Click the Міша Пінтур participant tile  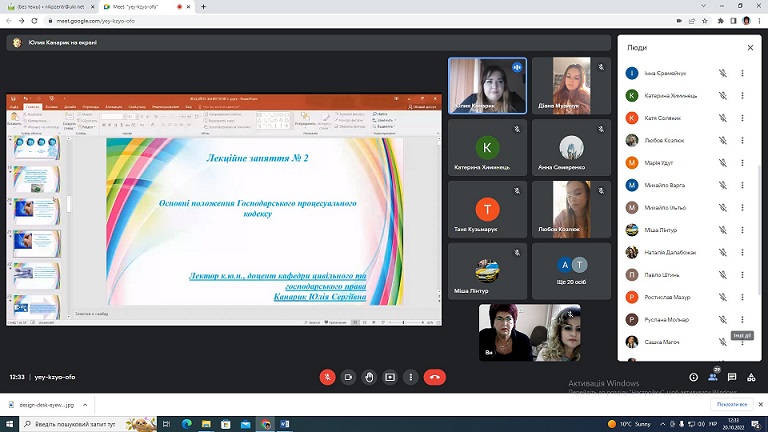[x=487, y=271]
